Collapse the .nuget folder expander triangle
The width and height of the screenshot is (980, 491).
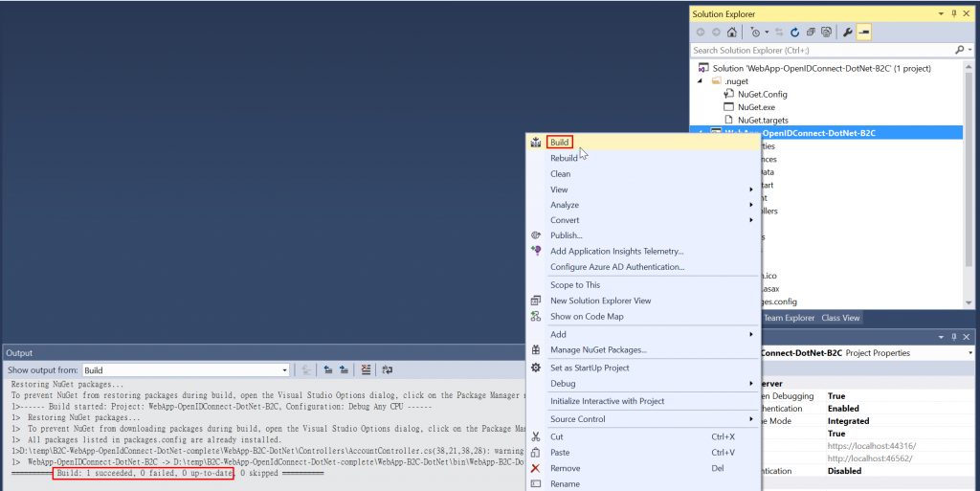click(x=700, y=81)
